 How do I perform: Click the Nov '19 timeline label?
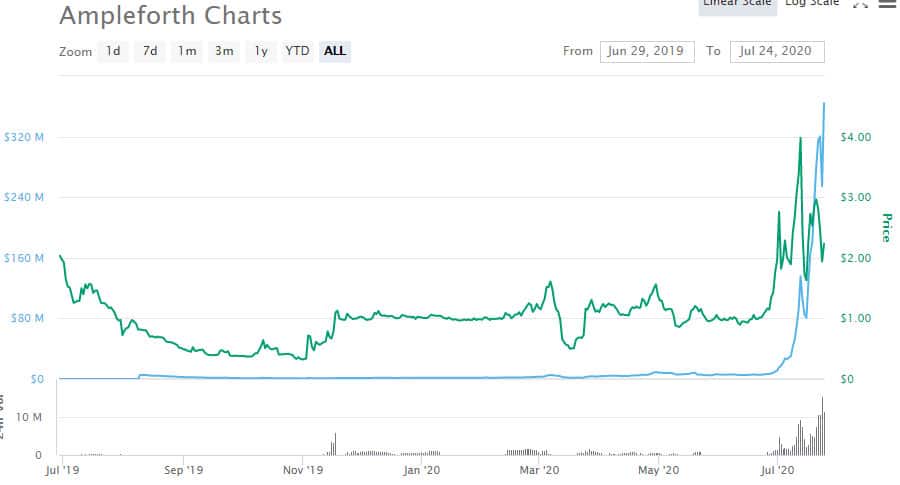303,468
